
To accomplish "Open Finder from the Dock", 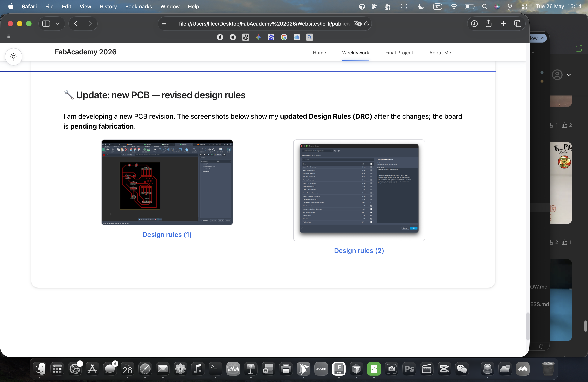I will 40,369.
